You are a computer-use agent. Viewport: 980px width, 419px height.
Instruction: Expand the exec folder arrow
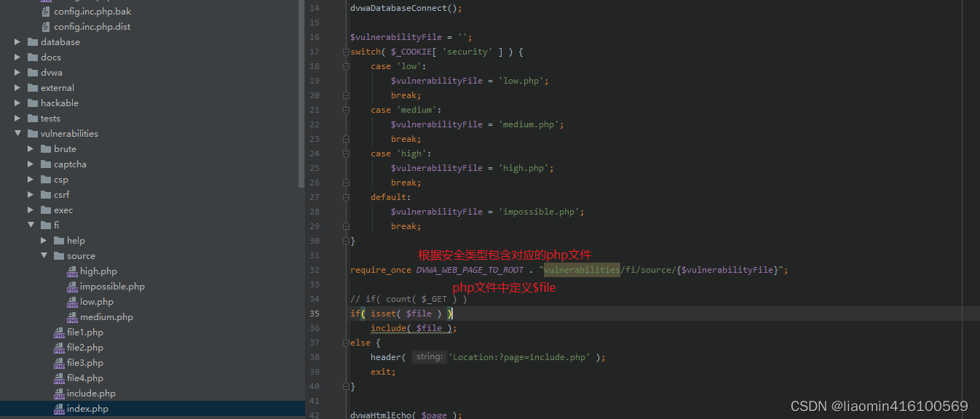(31, 210)
